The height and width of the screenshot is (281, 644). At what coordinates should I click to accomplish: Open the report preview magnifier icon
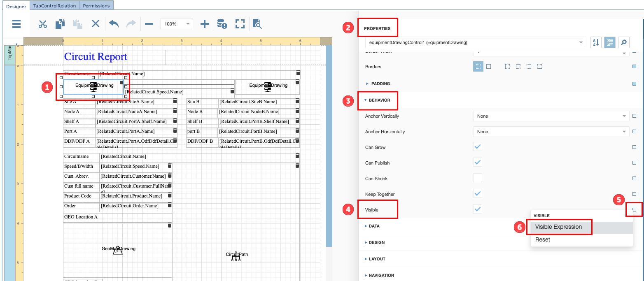(x=257, y=24)
